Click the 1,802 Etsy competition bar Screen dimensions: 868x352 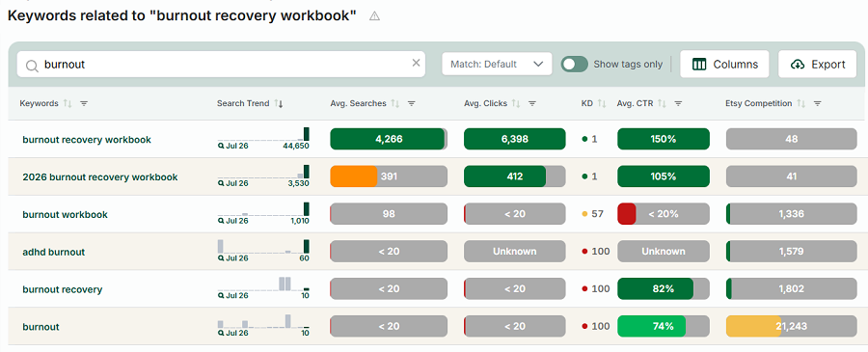(791, 289)
